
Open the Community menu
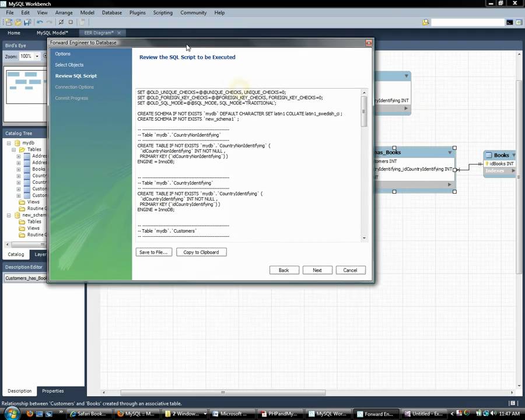194,13
